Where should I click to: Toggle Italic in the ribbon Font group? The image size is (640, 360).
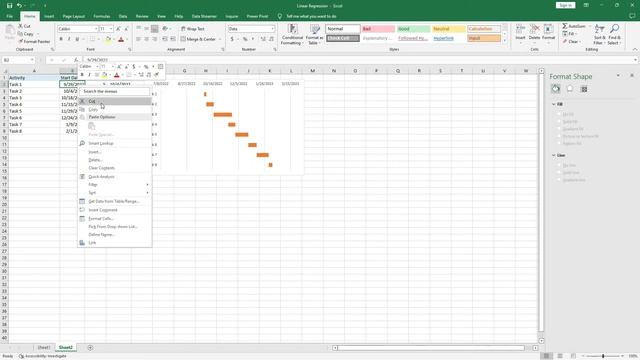point(69,39)
